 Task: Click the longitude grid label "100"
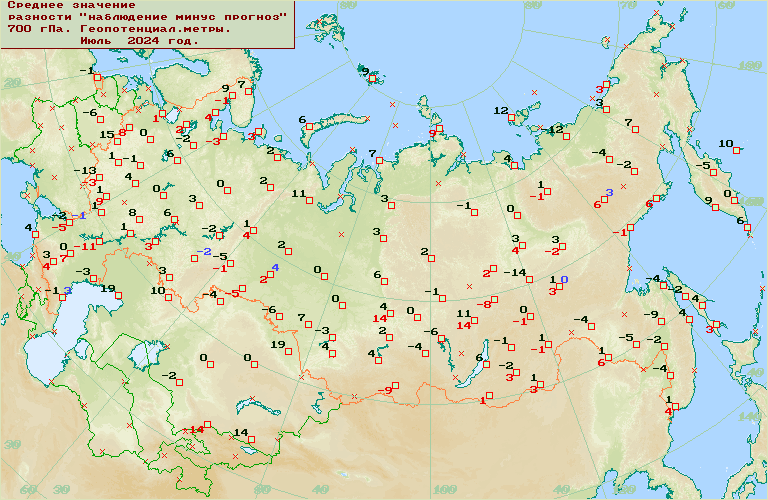tap(445, 489)
